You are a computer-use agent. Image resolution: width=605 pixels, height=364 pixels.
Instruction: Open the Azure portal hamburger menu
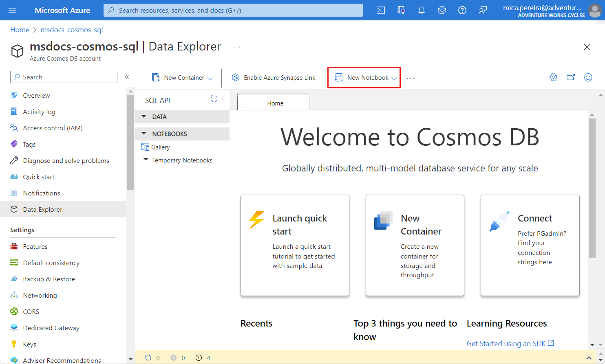pos(12,10)
